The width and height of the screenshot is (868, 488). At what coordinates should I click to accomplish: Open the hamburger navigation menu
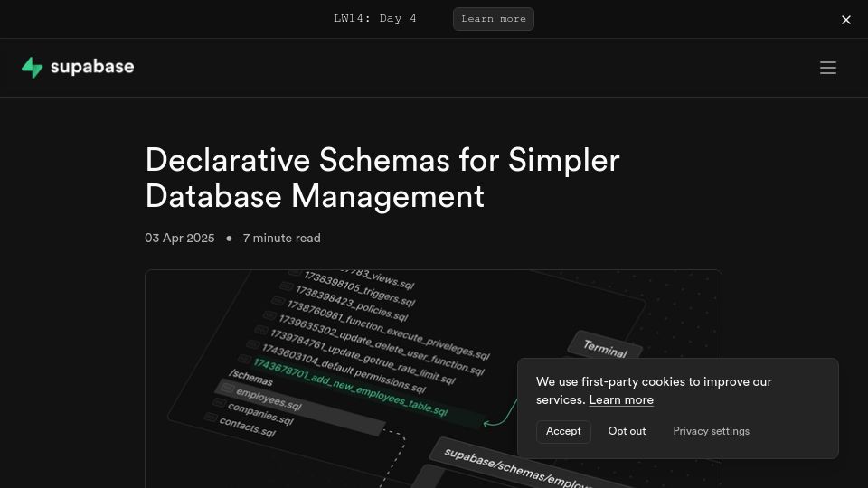click(828, 68)
